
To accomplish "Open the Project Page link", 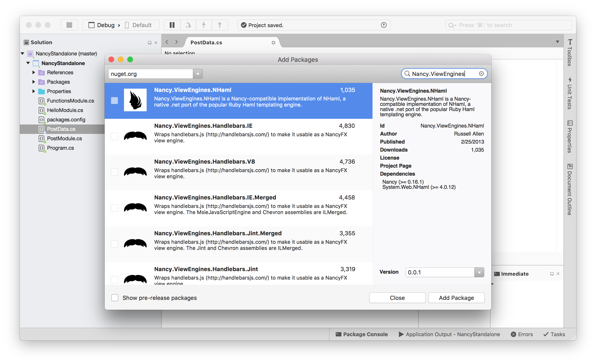I will click(x=395, y=166).
